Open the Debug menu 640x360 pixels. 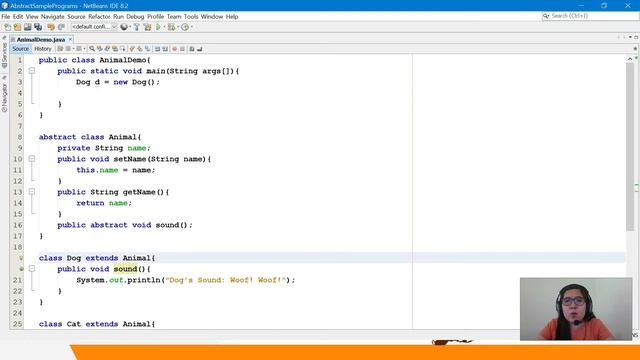point(135,16)
